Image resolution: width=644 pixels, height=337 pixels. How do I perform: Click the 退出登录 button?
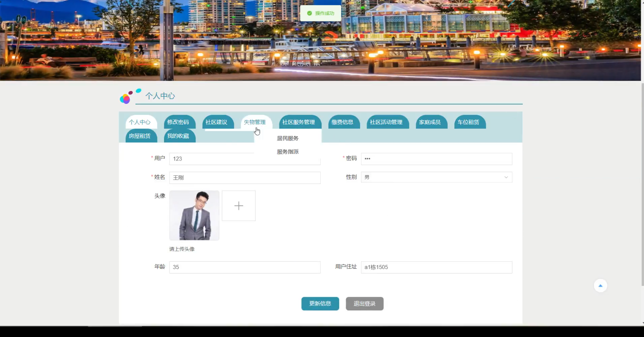click(364, 304)
